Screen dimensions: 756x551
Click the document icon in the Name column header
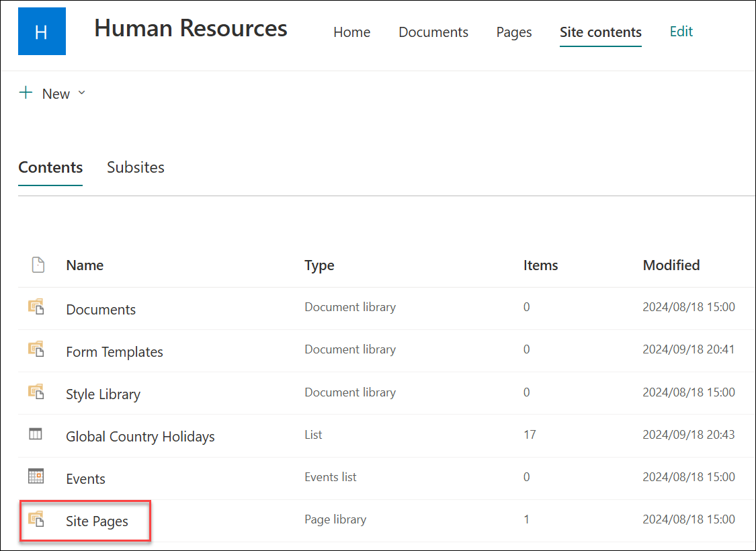pos(38,265)
